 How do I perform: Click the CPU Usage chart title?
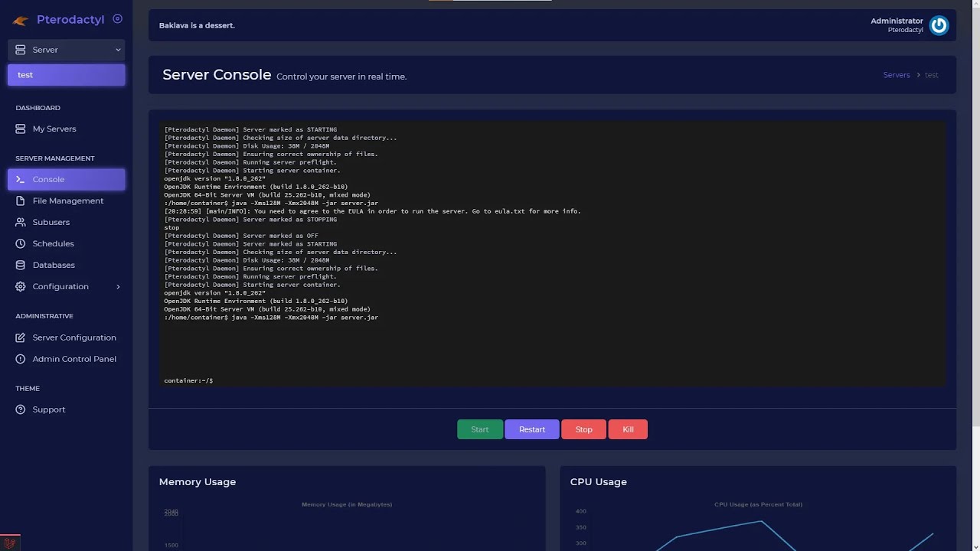599,482
